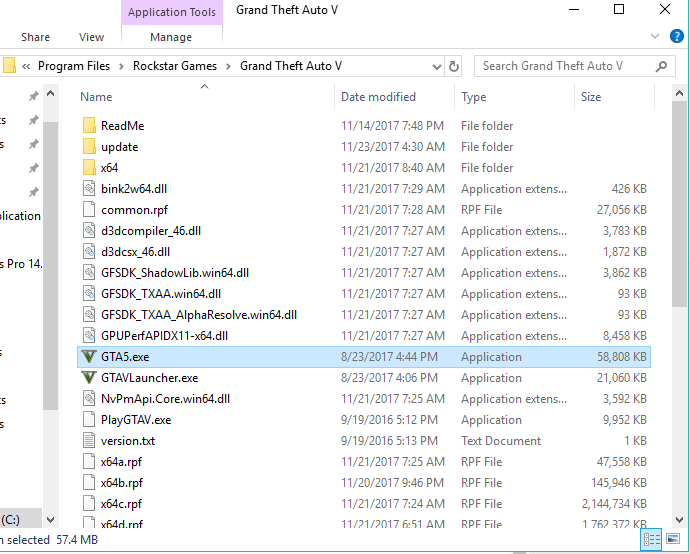
Task: Select the common.rpf file name
Action: coord(134,210)
